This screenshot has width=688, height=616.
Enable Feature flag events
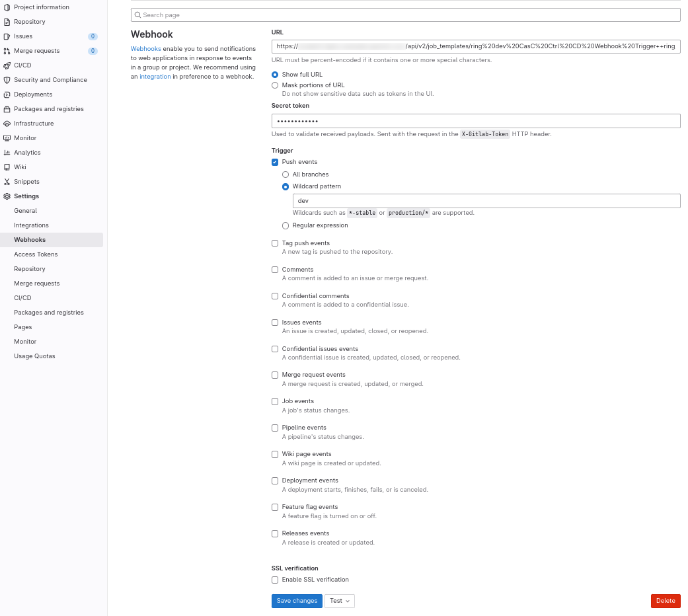[x=275, y=507]
